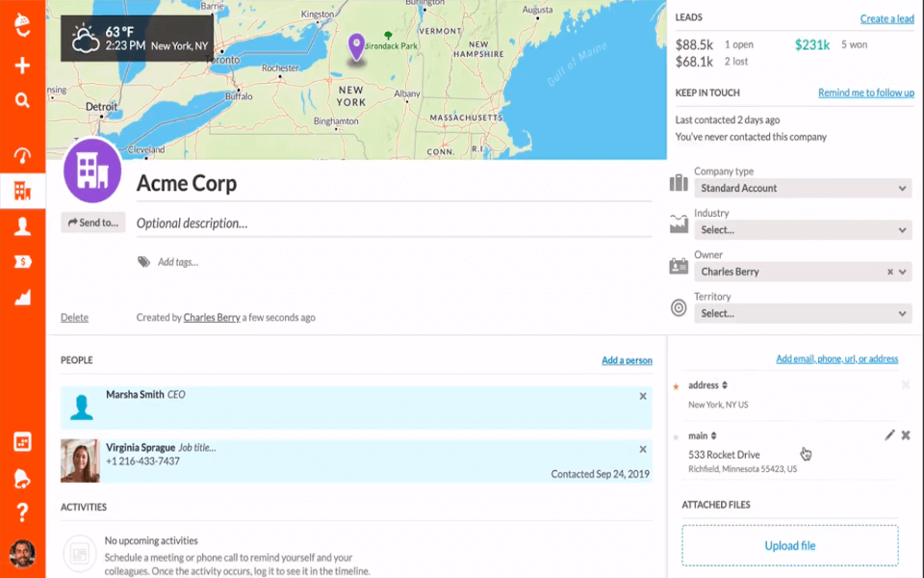This screenshot has width=924, height=578.
Task: Click the pencil edit icon for main address
Action: (x=889, y=435)
